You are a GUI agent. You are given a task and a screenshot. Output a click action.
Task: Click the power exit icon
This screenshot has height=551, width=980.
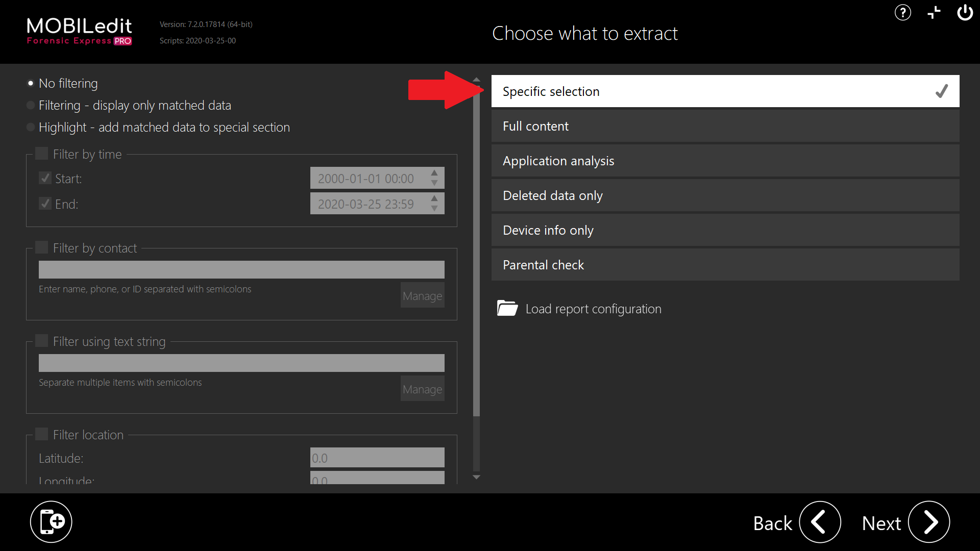965,12
